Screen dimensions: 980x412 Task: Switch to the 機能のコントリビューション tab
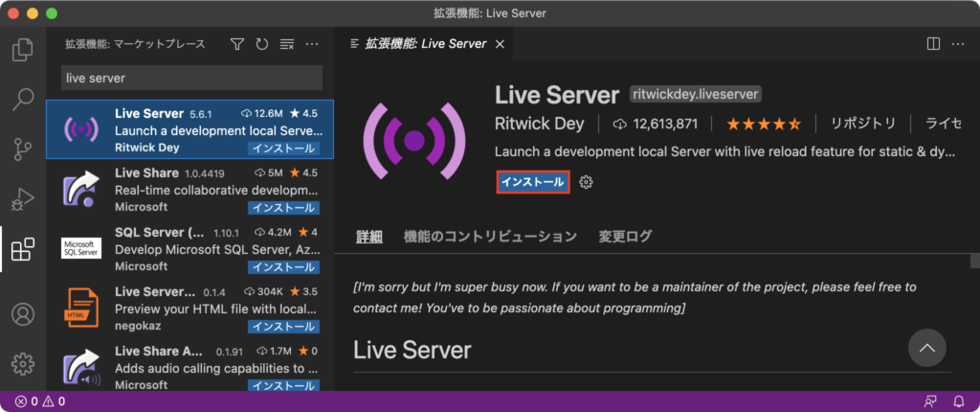click(491, 237)
